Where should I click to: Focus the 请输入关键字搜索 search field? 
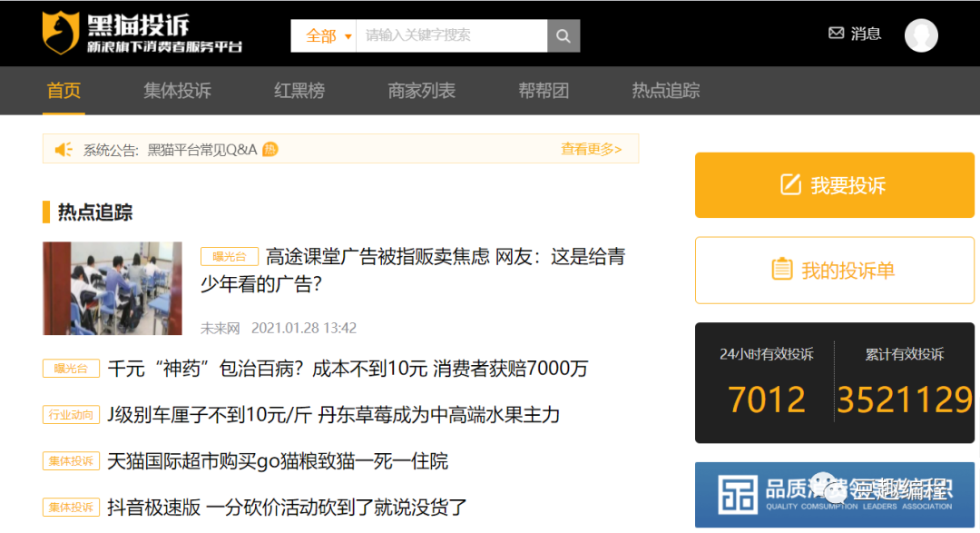451,35
